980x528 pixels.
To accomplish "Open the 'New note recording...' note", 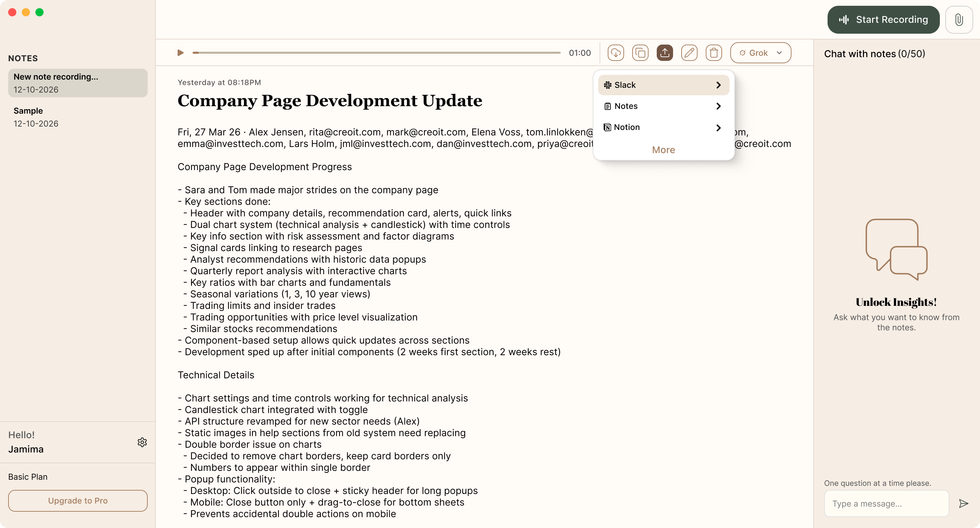I will [x=78, y=83].
